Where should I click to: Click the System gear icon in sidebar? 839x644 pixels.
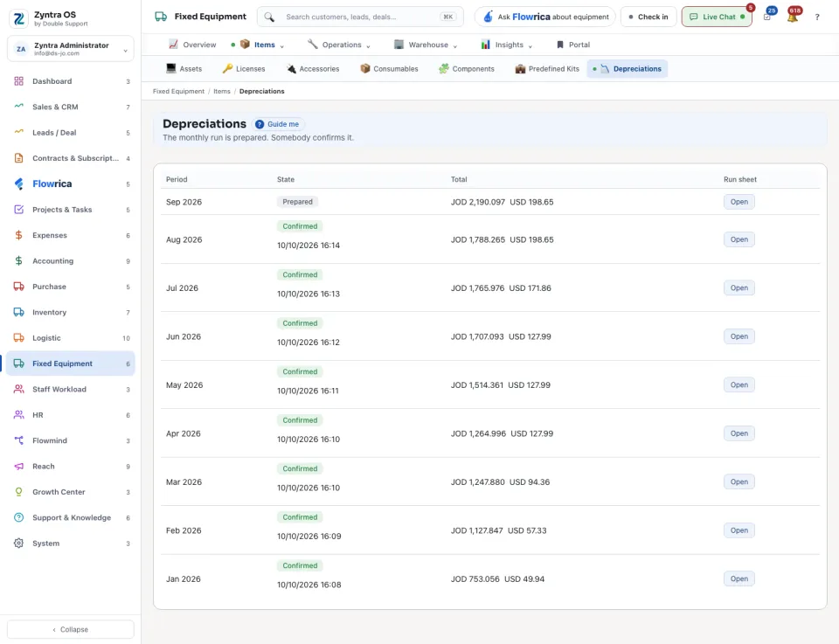point(18,544)
